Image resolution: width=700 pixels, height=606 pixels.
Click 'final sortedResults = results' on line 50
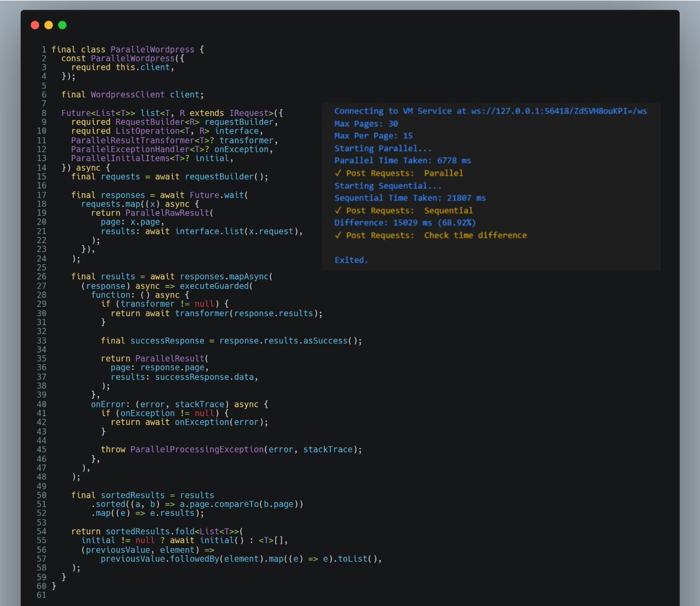(x=142, y=495)
